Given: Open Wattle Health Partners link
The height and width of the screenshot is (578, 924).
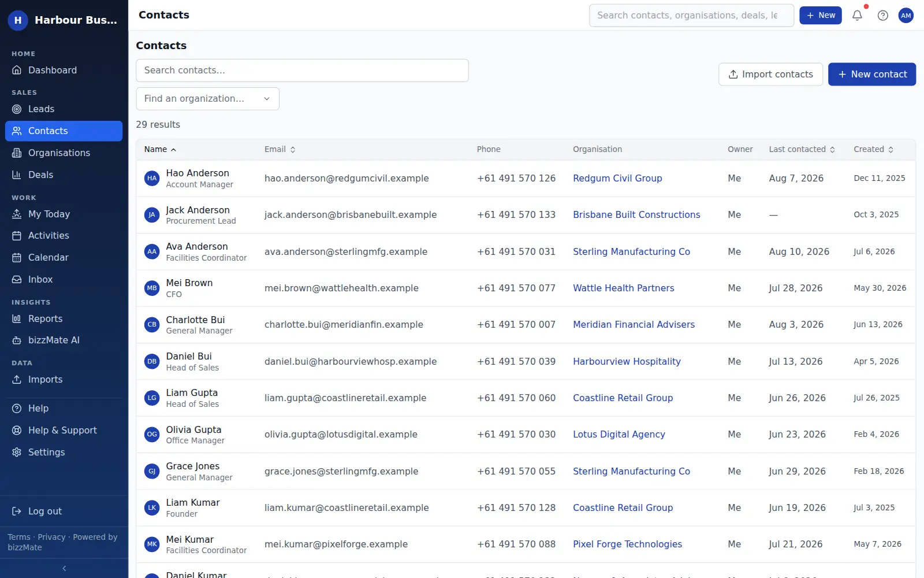Looking at the screenshot, I should click(623, 288).
